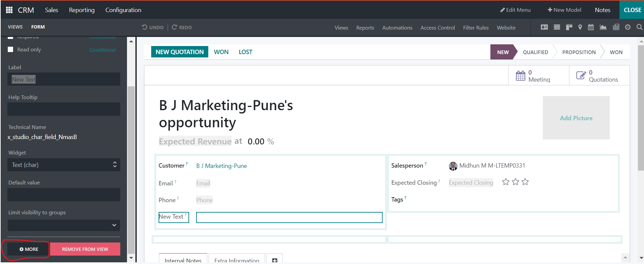
Task: Click the Expected Closing date field
Action: [471, 183]
